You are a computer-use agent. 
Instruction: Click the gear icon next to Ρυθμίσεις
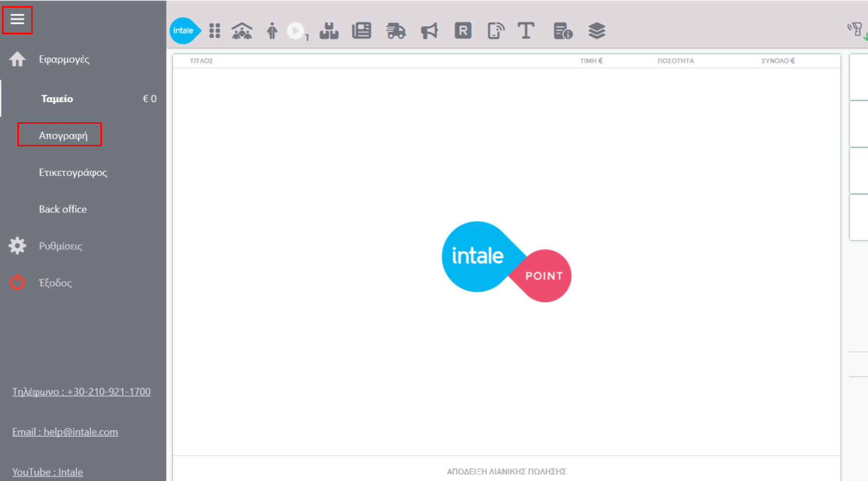tap(17, 246)
